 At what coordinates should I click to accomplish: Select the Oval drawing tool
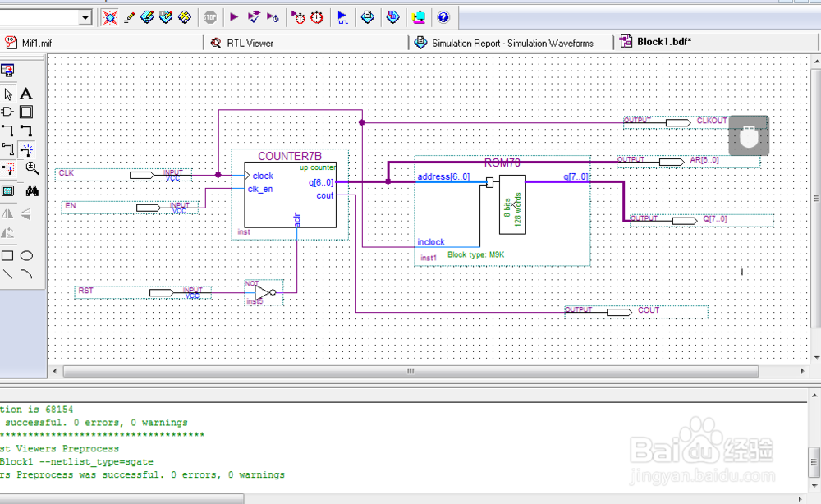tap(27, 256)
